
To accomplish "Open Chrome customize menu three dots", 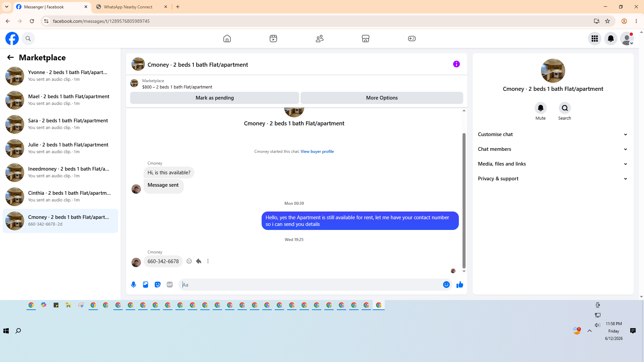I will click(636, 21).
